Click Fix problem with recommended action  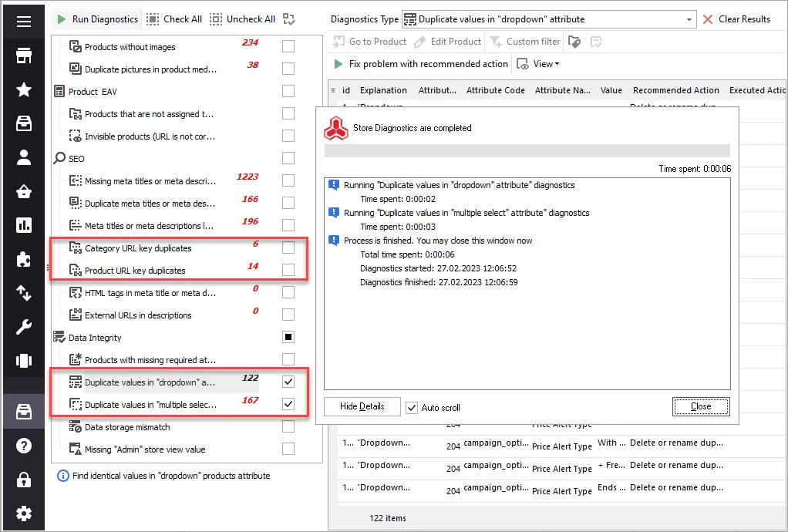[x=421, y=64]
